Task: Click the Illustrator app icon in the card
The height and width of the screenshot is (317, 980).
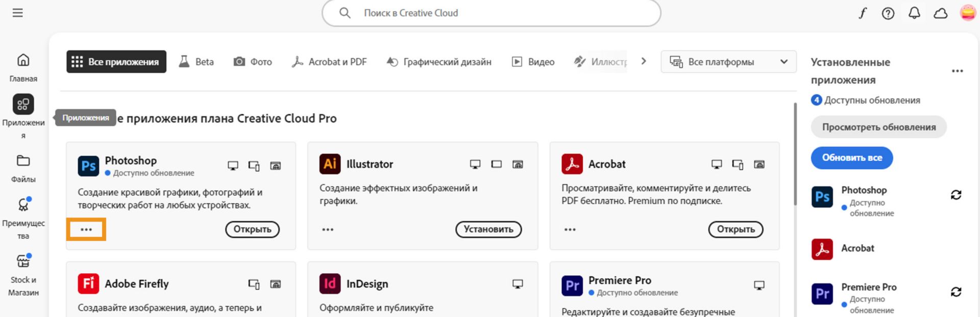Action: click(330, 164)
